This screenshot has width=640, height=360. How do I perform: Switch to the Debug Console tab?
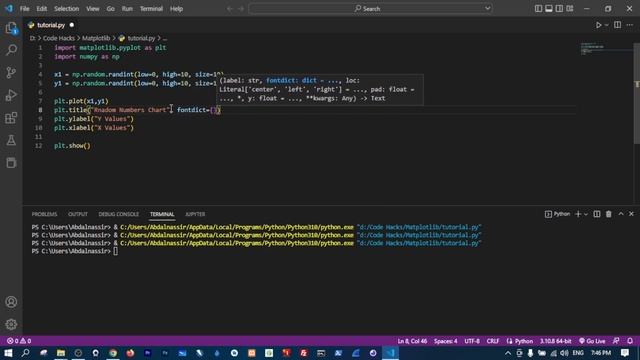(x=119, y=214)
